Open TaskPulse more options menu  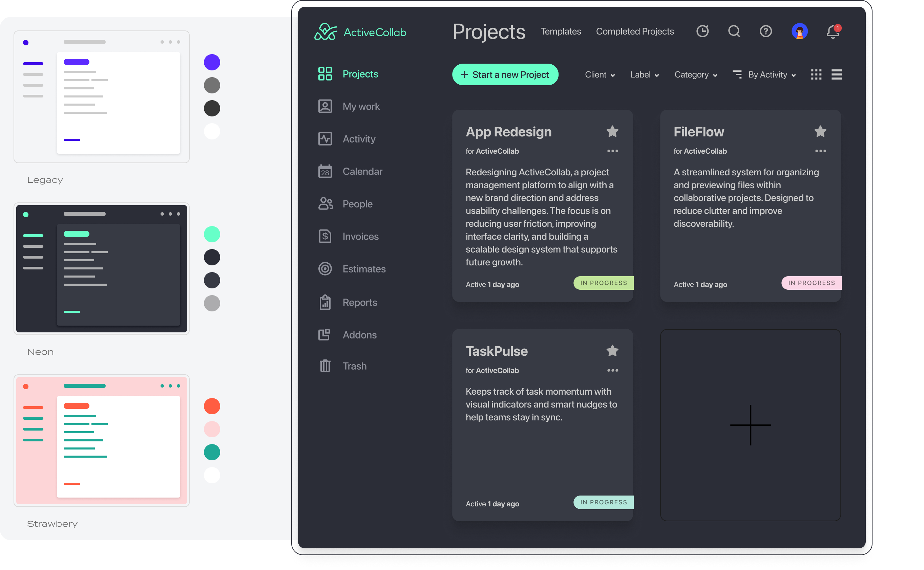tap(612, 371)
